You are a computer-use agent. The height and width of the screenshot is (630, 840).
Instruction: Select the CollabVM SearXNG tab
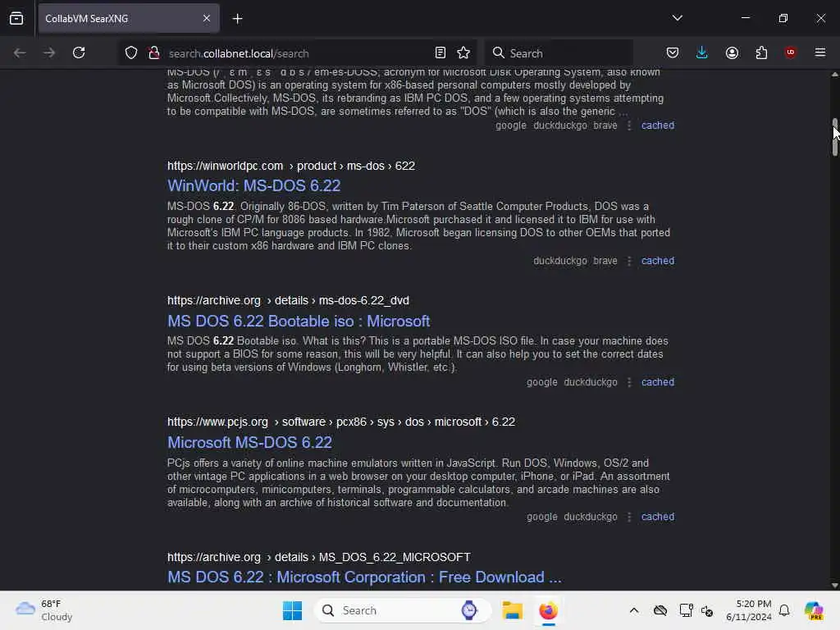(x=129, y=19)
